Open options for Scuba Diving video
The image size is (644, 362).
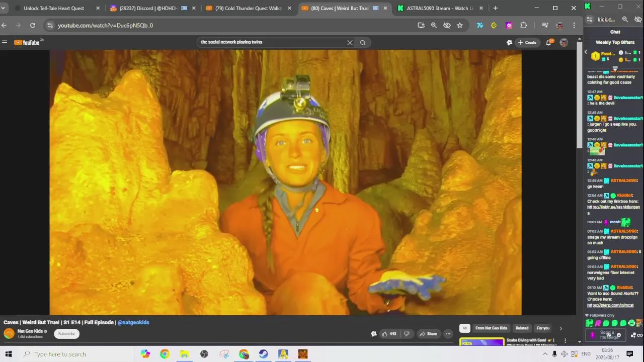(x=566, y=341)
